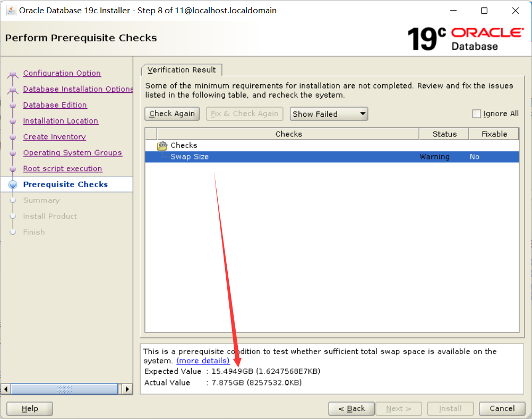
Task: Open the Show Failed dropdown
Action: click(x=329, y=114)
